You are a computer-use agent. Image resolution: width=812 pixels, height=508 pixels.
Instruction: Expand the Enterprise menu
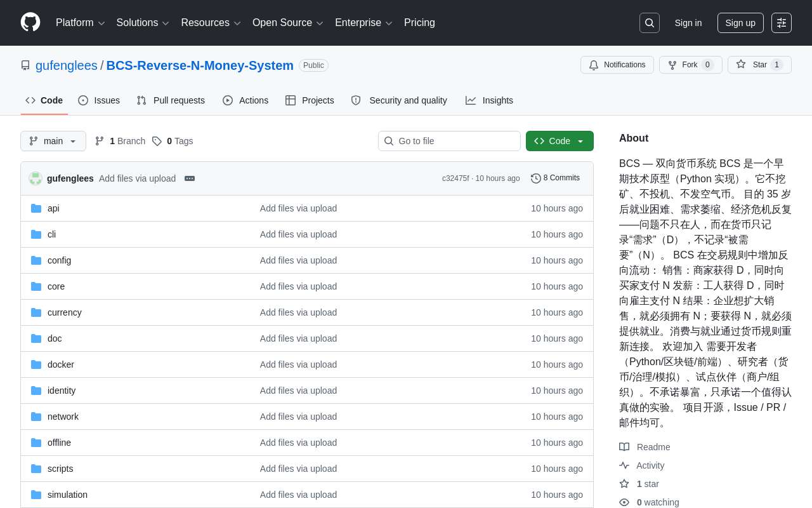tap(363, 23)
